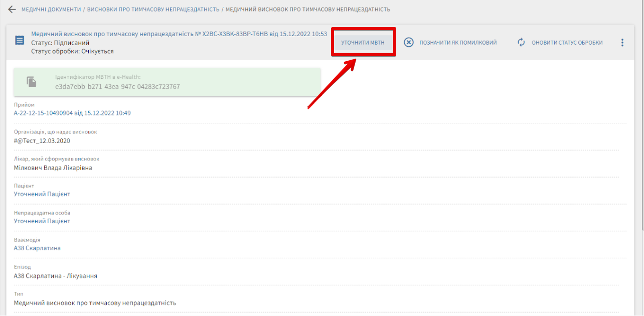Open Уточнений Пацієнт under Непрацездатна особа
The image size is (644, 316).
point(42,221)
